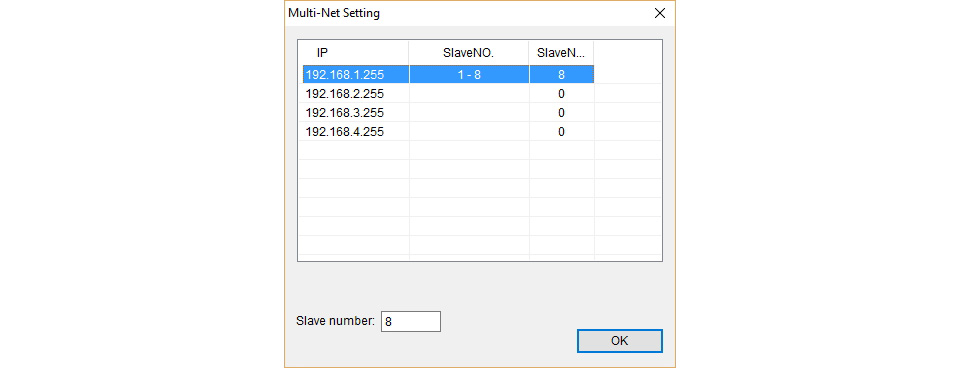This screenshot has width=960, height=368.
Task: Close the Multi-Net Setting dialog
Action: coord(659,13)
